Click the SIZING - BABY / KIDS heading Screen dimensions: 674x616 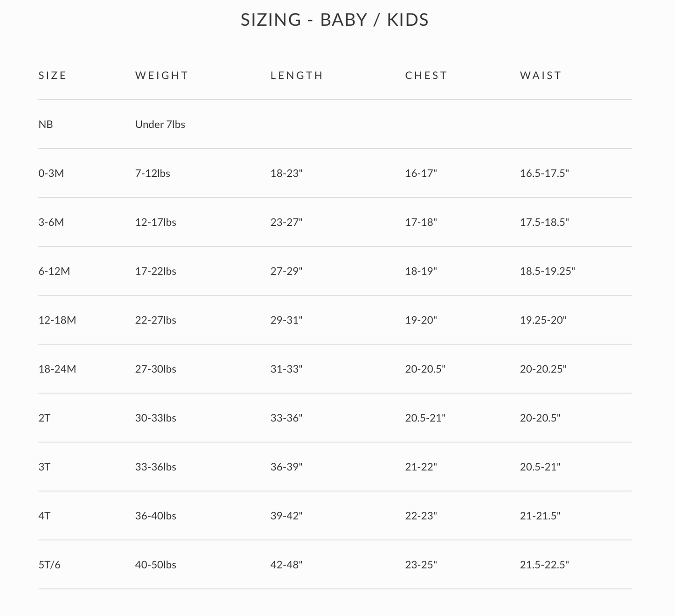coord(334,20)
